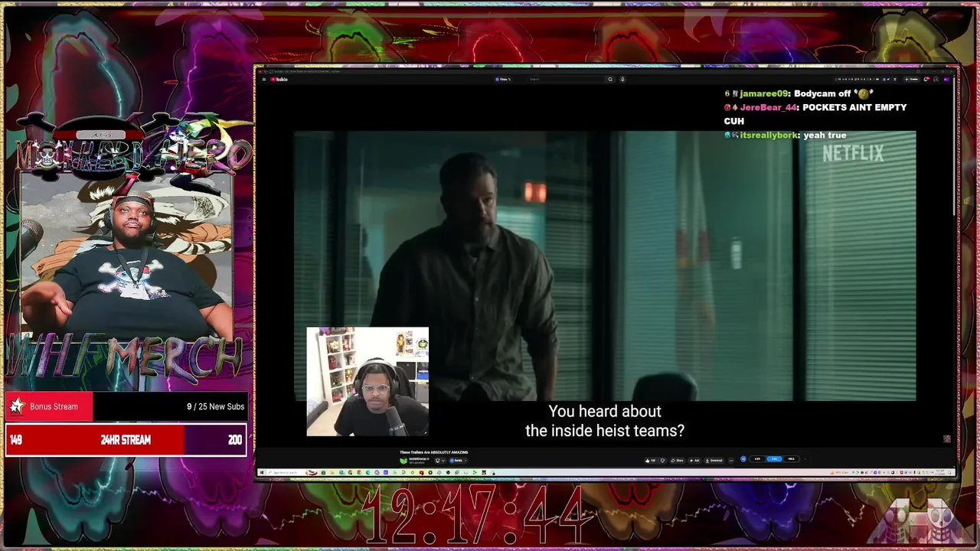Click the Netflix trailer video player

pyautogui.click(x=605, y=266)
